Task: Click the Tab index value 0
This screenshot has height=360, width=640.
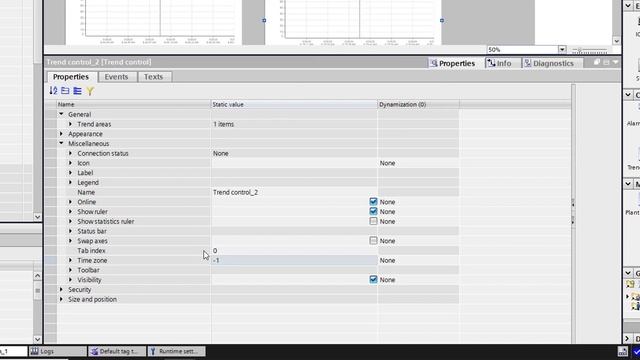Action: click(294, 251)
